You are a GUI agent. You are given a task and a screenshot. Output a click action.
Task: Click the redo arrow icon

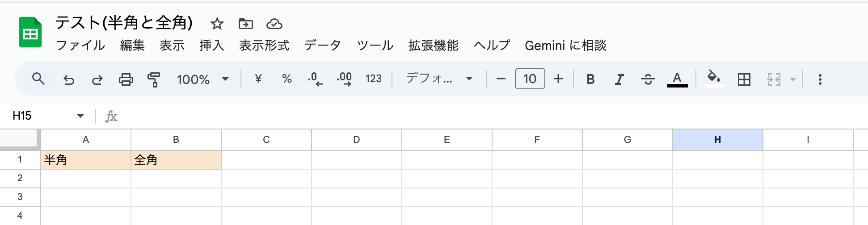(x=97, y=79)
